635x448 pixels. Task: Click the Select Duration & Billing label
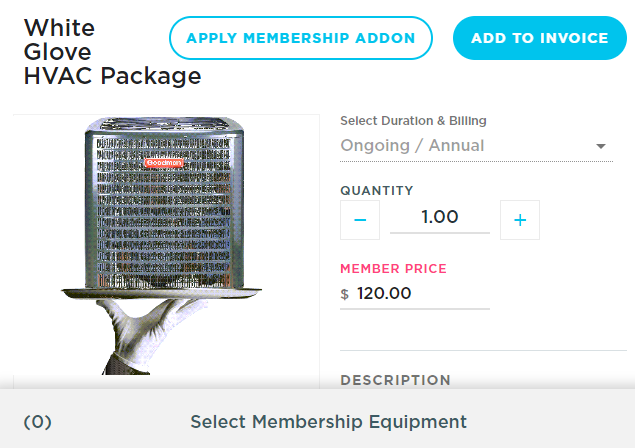(x=413, y=121)
